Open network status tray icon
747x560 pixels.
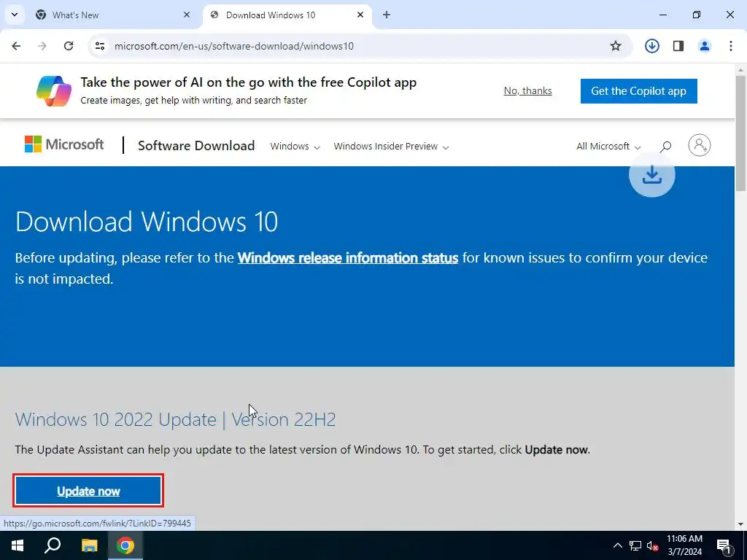tap(635, 545)
